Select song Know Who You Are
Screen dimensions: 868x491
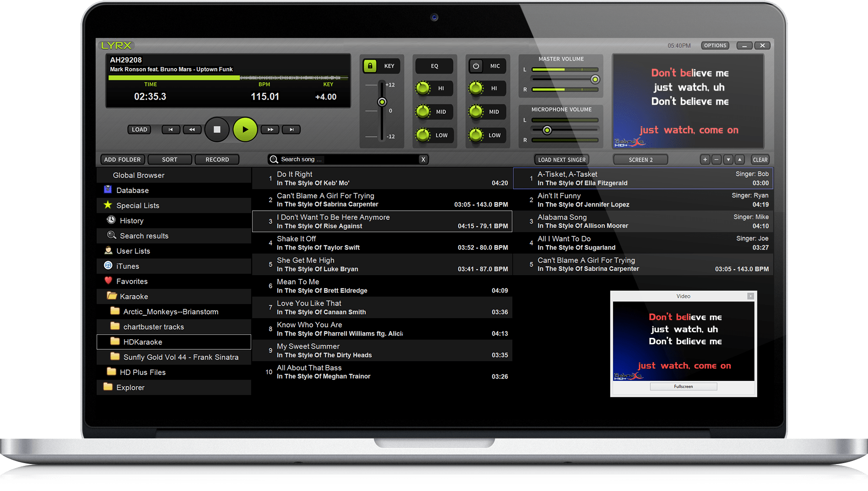[382, 329]
